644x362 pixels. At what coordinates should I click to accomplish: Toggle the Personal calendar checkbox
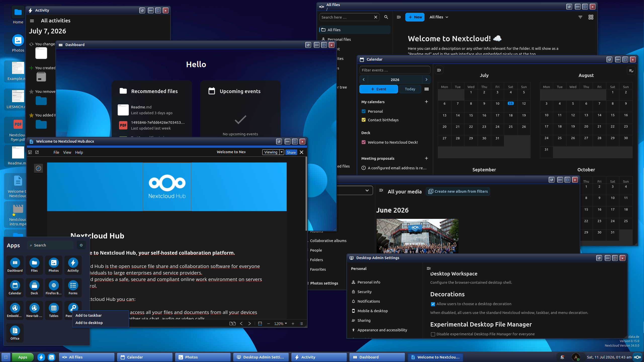pos(364,111)
